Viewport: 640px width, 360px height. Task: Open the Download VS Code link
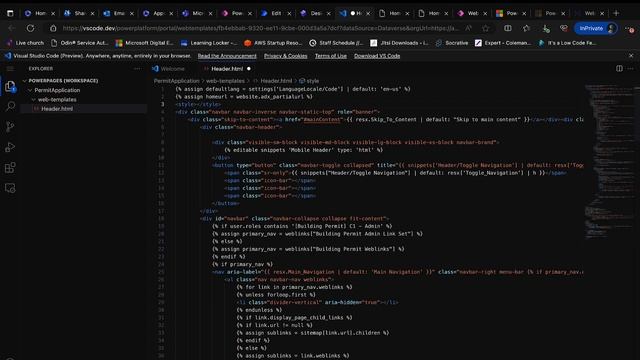[x=377, y=56]
